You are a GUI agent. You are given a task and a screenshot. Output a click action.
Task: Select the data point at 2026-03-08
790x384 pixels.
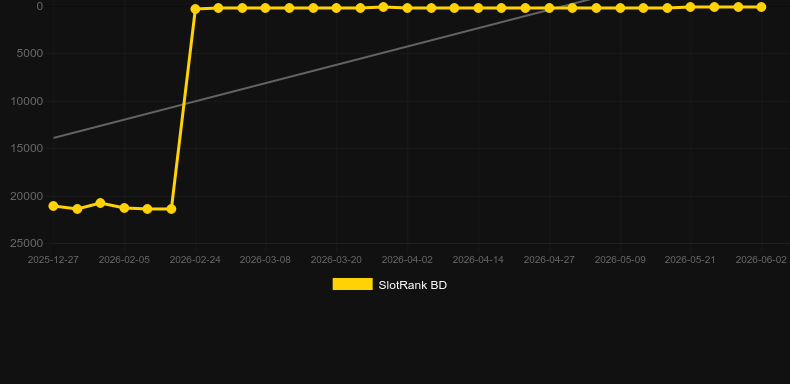tap(266, 8)
